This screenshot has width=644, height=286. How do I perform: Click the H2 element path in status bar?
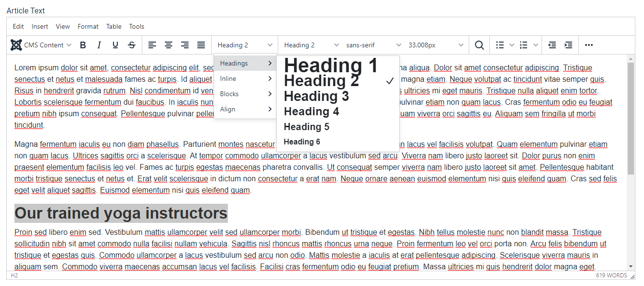[14, 275]
